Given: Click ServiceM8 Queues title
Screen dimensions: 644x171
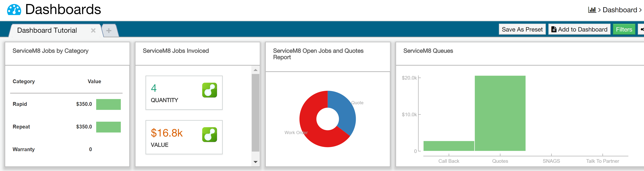Looking at the screenshot, I should point(428,51).
